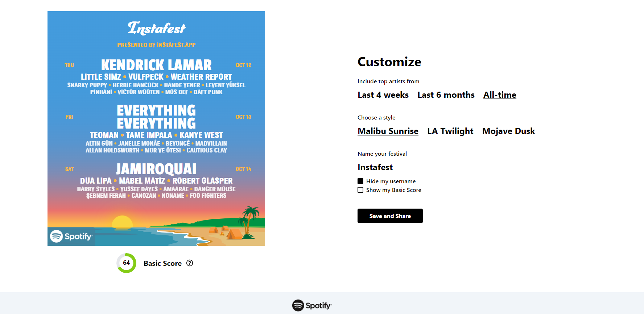This screenshot has height=314, width=644.
Task: Click the Instafest logo on the poster
Action: point(156,28)
